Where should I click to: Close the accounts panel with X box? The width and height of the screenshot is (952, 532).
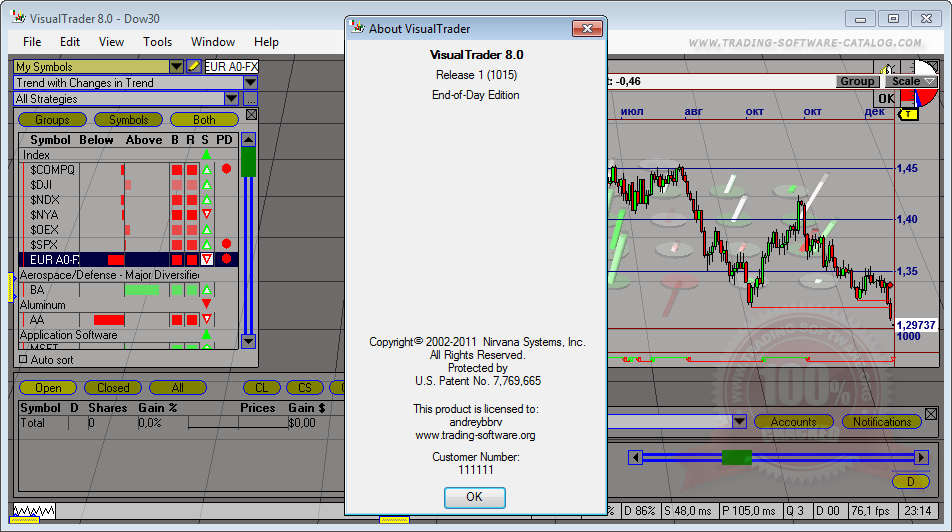931,413
